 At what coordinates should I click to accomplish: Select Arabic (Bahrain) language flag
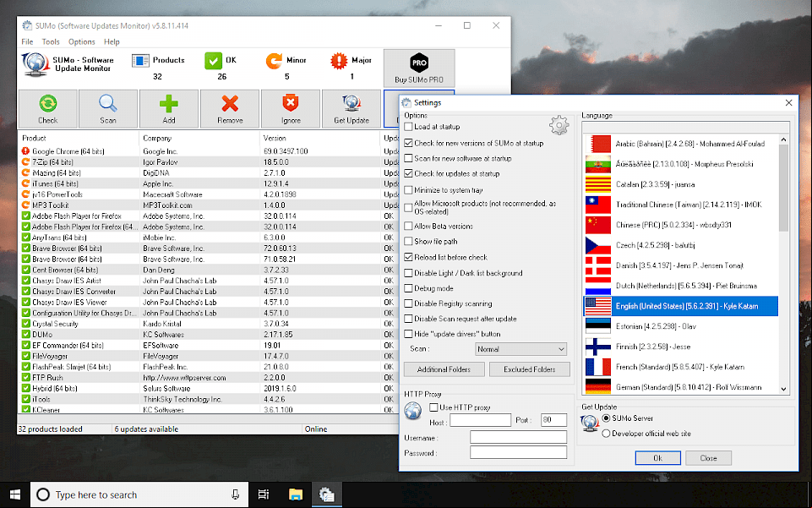[x=597, y=144]
